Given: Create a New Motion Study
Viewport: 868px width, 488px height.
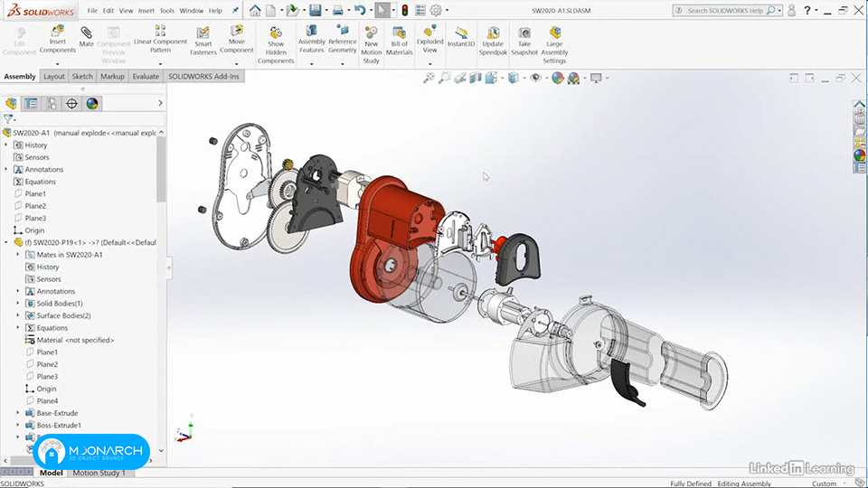Looking at the screenshot, I should [x=371, y=44].
